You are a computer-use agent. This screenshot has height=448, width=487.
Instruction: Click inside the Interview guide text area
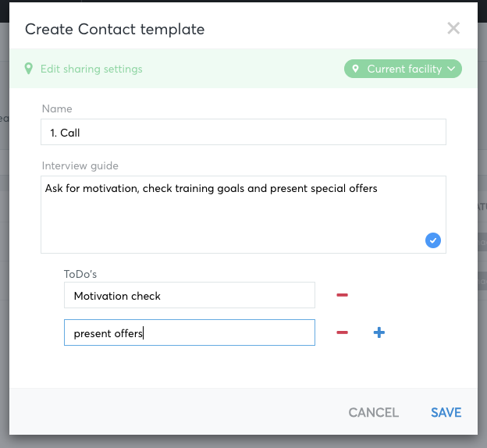[243, 215]
